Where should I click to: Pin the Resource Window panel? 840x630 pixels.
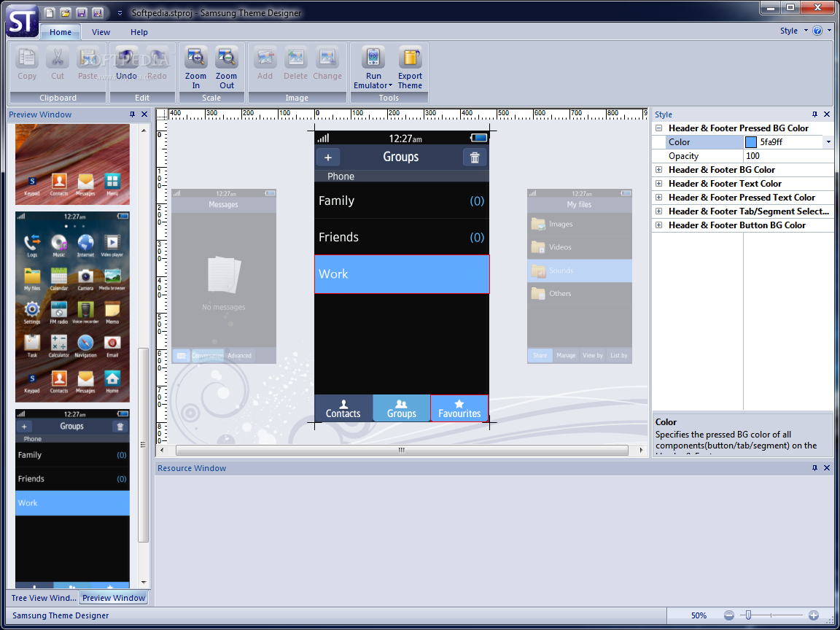click(814, 467)
